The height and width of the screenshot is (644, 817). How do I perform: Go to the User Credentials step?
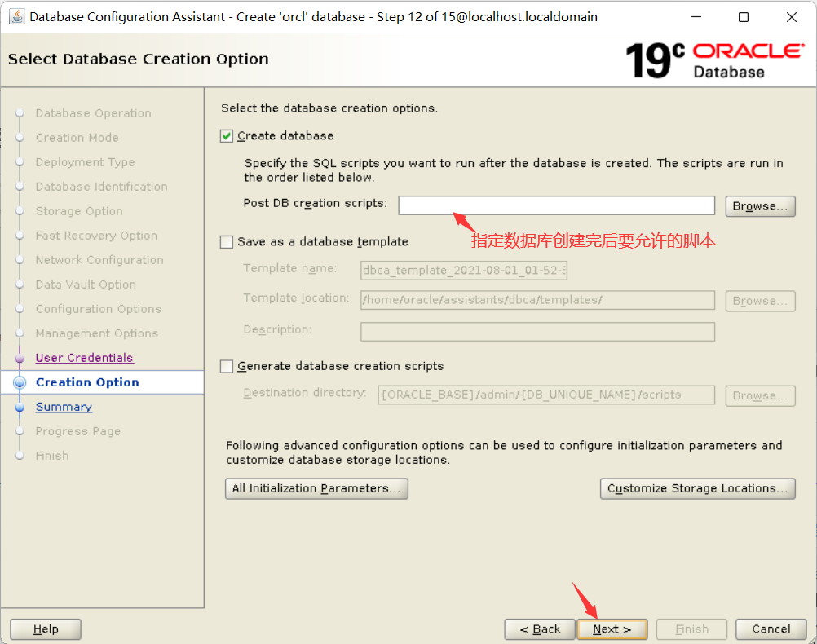tap(85, 358)
